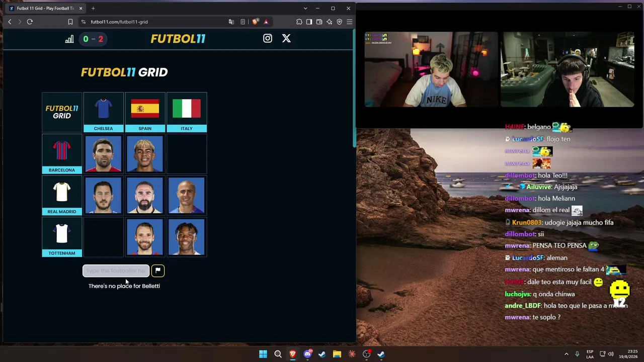The height and width of the screenshot is (362, 644).
Task: Open the statistics bar chart icon
Action: (69, 39)
